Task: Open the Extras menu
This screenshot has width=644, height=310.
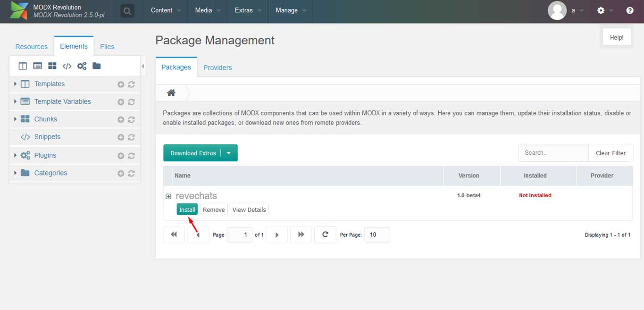Action: (x=247, y=10)
